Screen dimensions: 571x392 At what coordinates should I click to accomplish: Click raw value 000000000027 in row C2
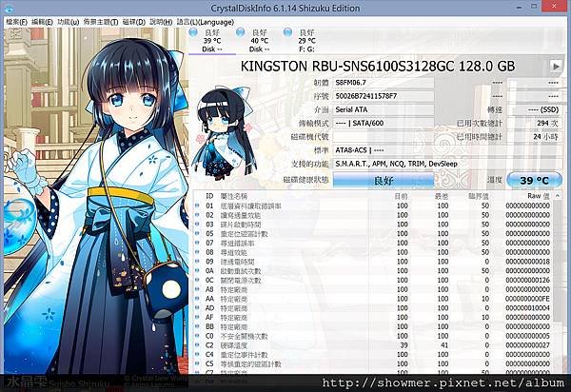tap(527, 345)
